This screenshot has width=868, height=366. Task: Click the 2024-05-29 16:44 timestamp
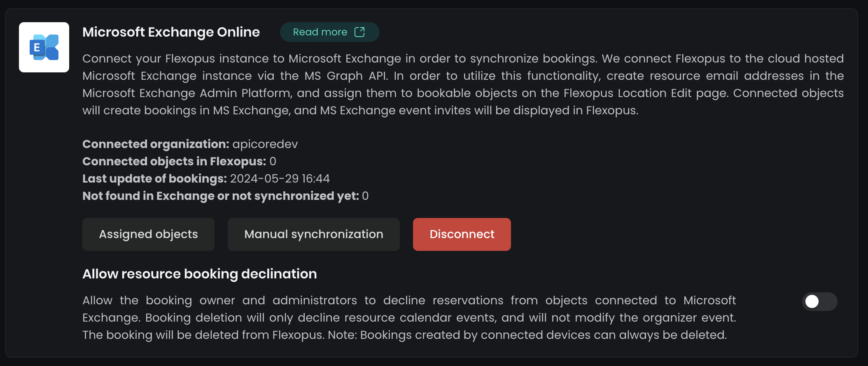[280, 178]
